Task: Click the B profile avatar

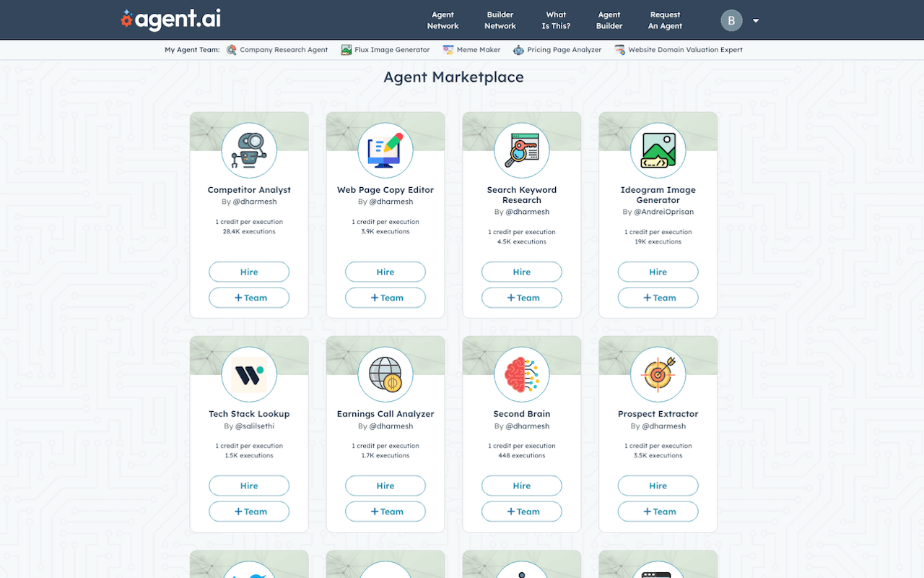Action: pyautogui.click(x=731, y=20)
